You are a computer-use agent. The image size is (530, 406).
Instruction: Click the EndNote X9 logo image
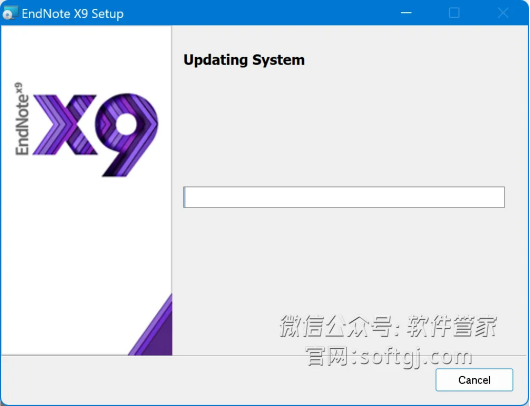[x=87, y=129]
